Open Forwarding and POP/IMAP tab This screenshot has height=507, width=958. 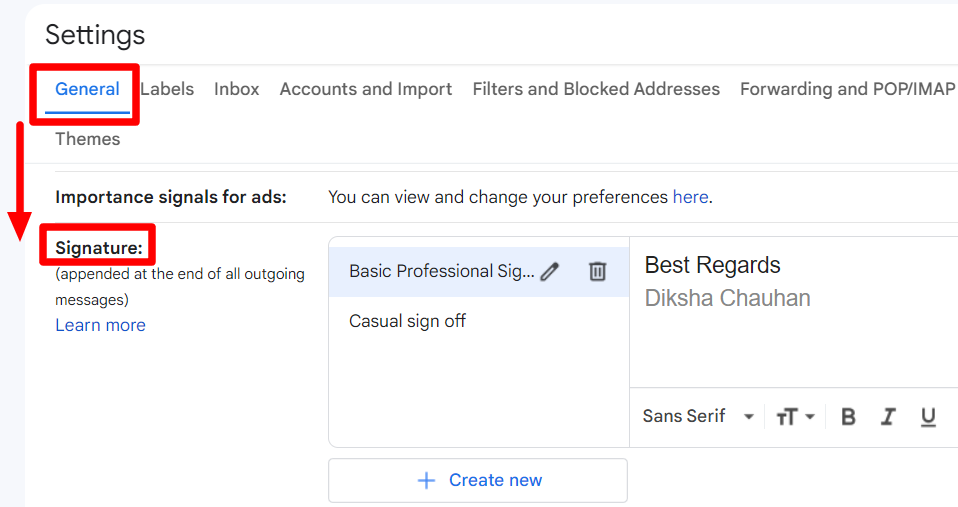(847, 89)
